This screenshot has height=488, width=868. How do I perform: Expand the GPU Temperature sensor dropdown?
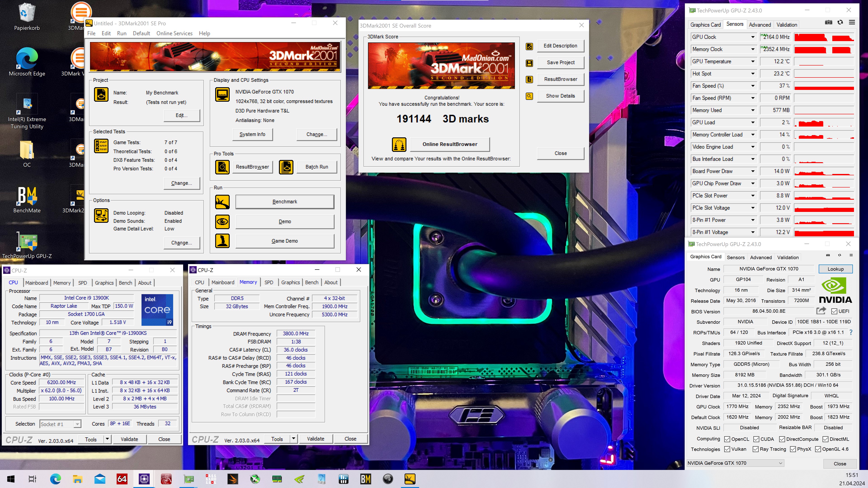click(753, 62)
